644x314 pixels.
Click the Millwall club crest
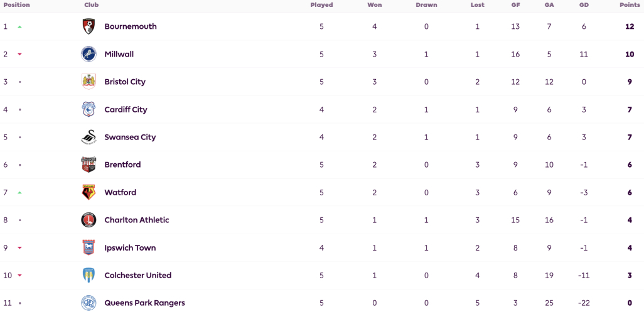point(89,54)
